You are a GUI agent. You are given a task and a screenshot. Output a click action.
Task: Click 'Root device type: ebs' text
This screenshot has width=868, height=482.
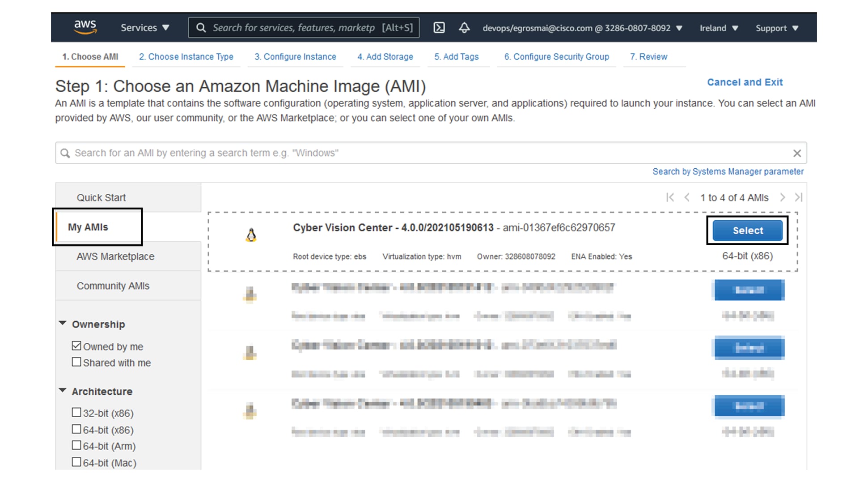tap(330, 256)
